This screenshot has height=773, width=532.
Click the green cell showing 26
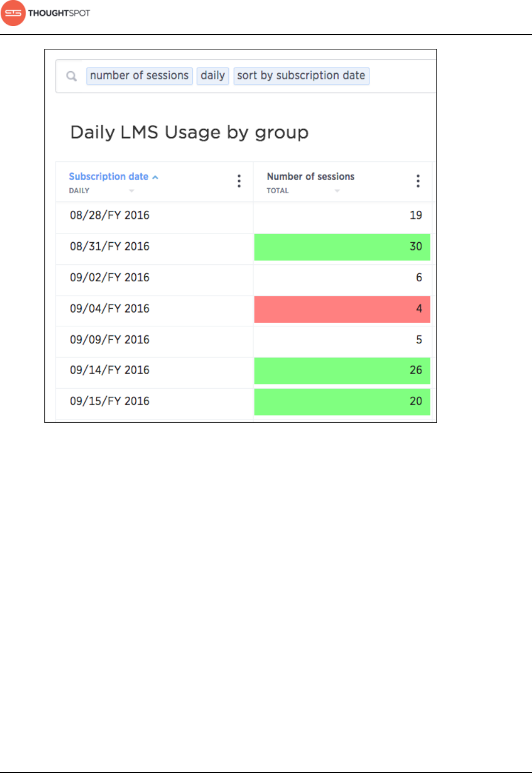tap(342, 371)
